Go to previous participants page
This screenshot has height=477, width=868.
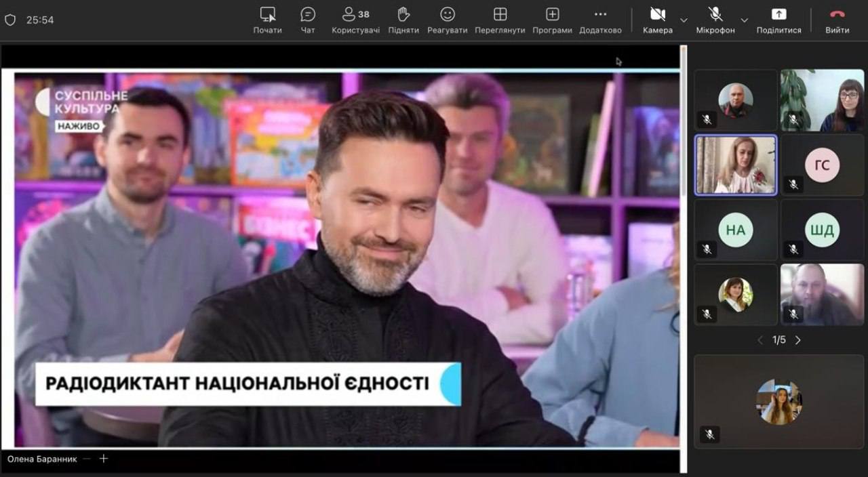coord(760,340)
